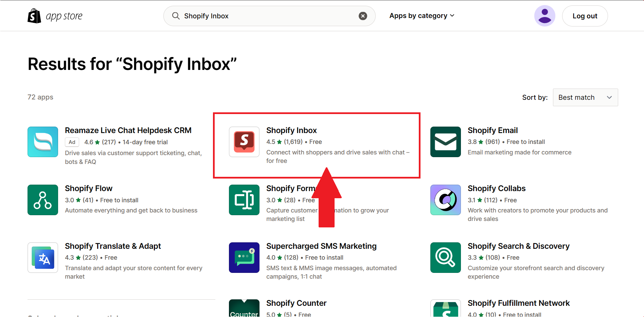Open the Shopify Translate & Adapt app icon
Screen dimensions: 644x317
[x=43, y=258]
